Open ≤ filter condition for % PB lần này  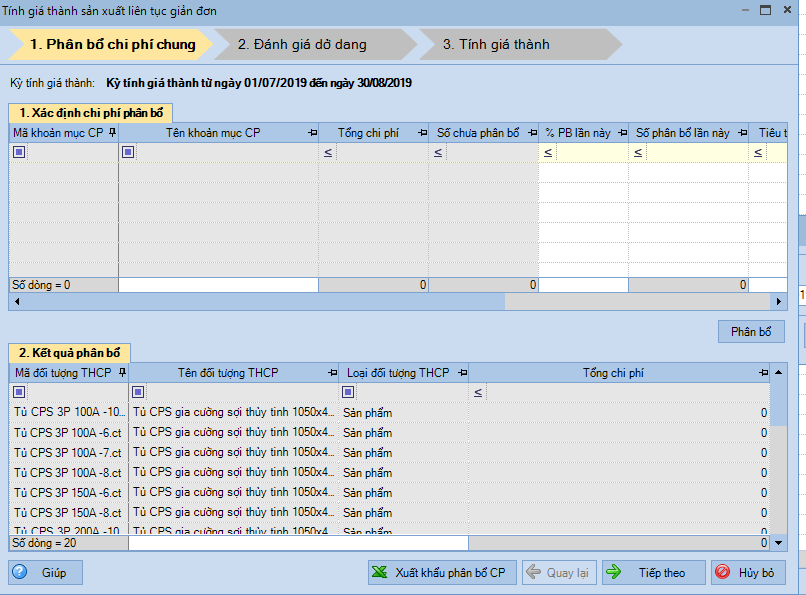547,153
